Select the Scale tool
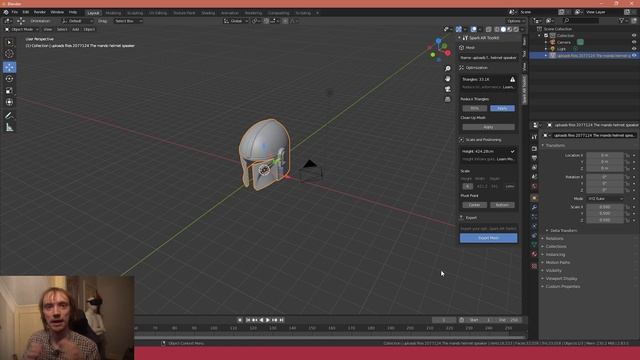The image size is (640, 360). pos(9,90)
